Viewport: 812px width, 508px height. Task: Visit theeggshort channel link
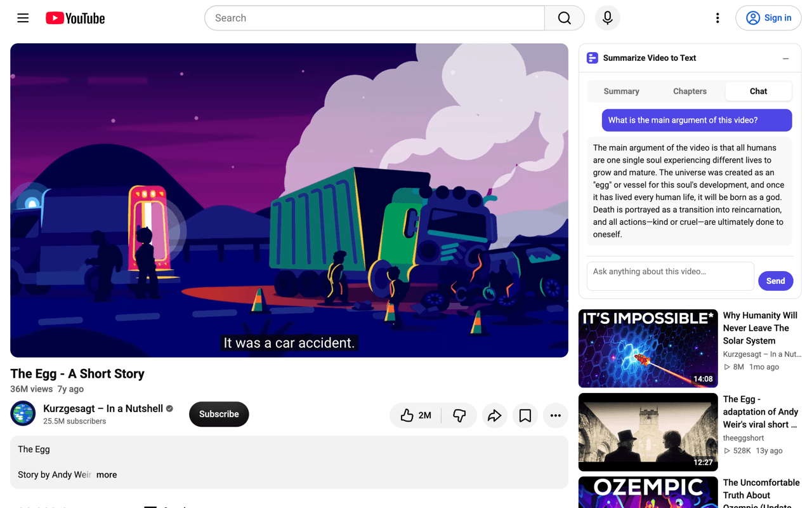click(x=743, y=438)
